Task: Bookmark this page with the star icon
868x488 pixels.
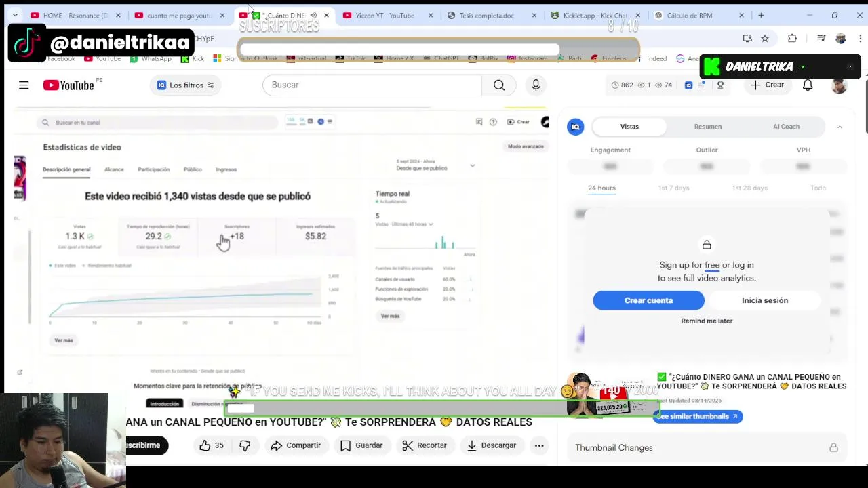Action: click(765, 39)
